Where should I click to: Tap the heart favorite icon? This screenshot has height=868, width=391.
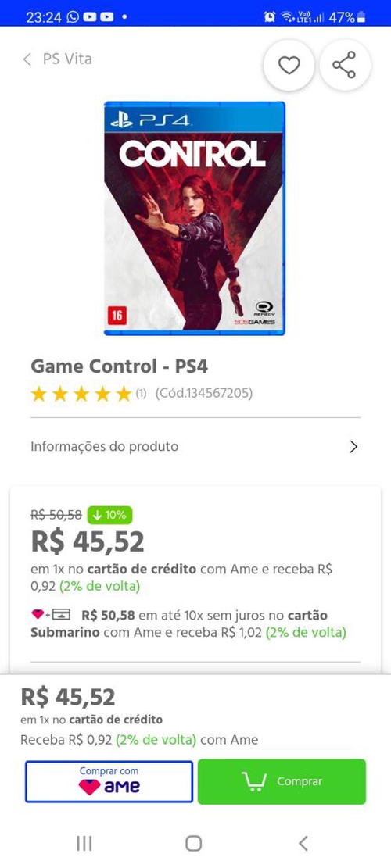point(289,66)
